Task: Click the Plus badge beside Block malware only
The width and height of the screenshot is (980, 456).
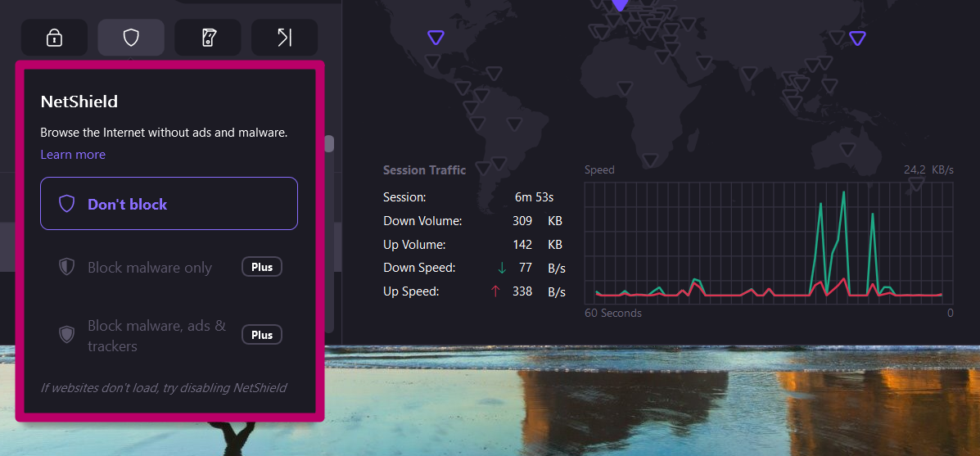Action: tap(262, 267)
